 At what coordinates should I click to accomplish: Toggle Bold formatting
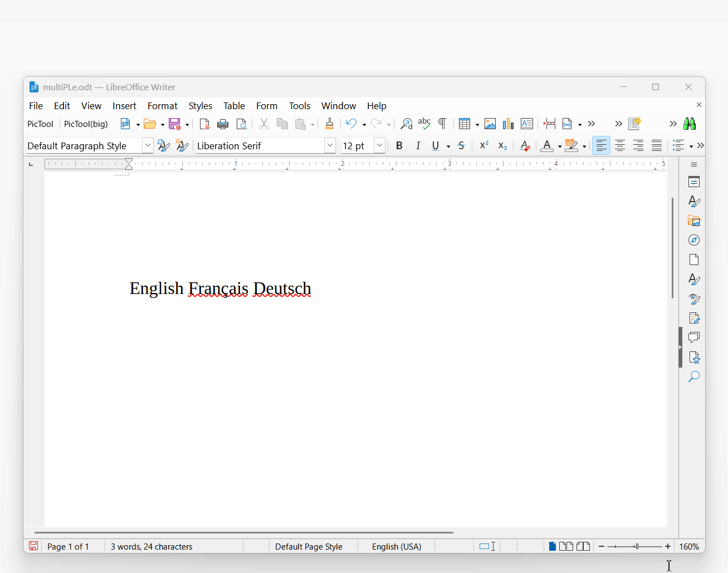click(399, 145)
